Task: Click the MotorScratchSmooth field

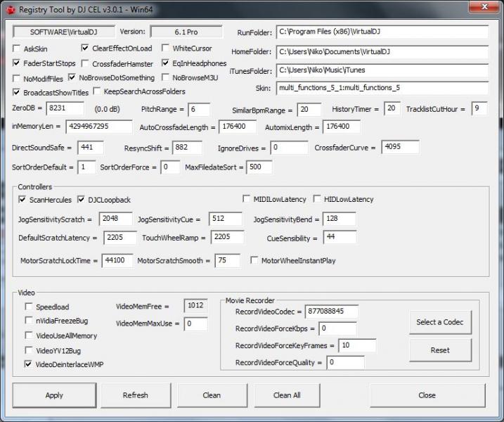Action: pyautogui.click(x=228, y=260)
